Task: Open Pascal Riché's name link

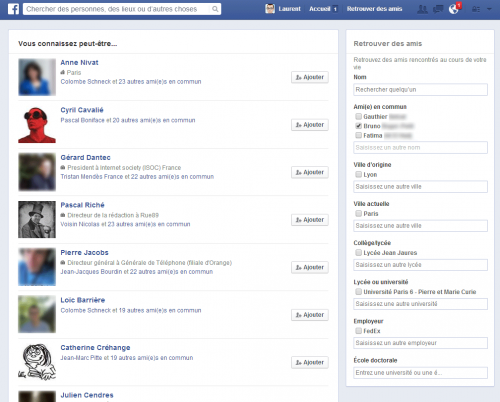Action: (x=82, y=205)
